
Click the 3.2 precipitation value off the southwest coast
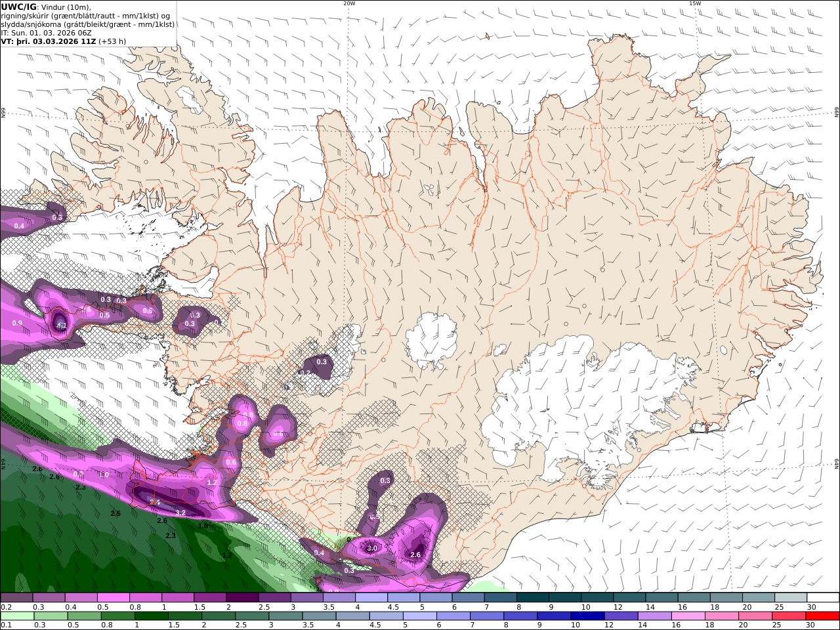coord(180,513)
